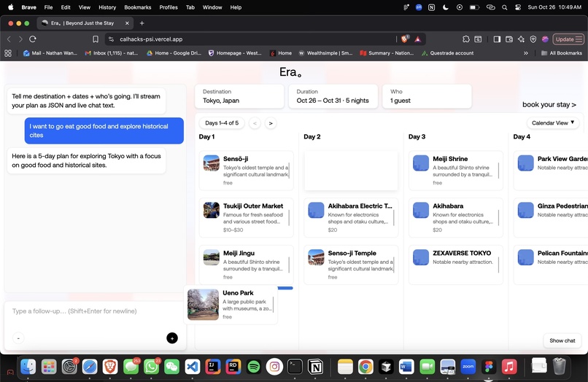Select the Meiji Shrine card on Day 3
Screen dimensions: 588x382
[456, 171]
